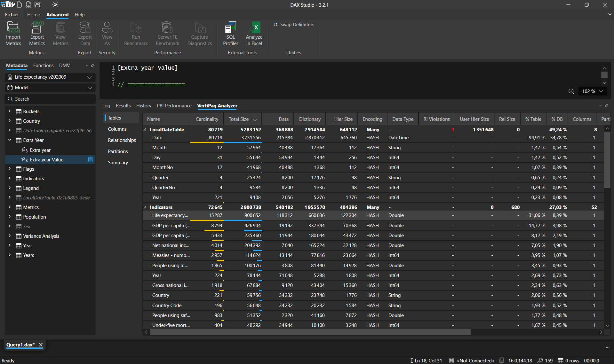Click the calculator icon on Extra year Value
This screenshot has height=364, width=614.
[90, 159]
